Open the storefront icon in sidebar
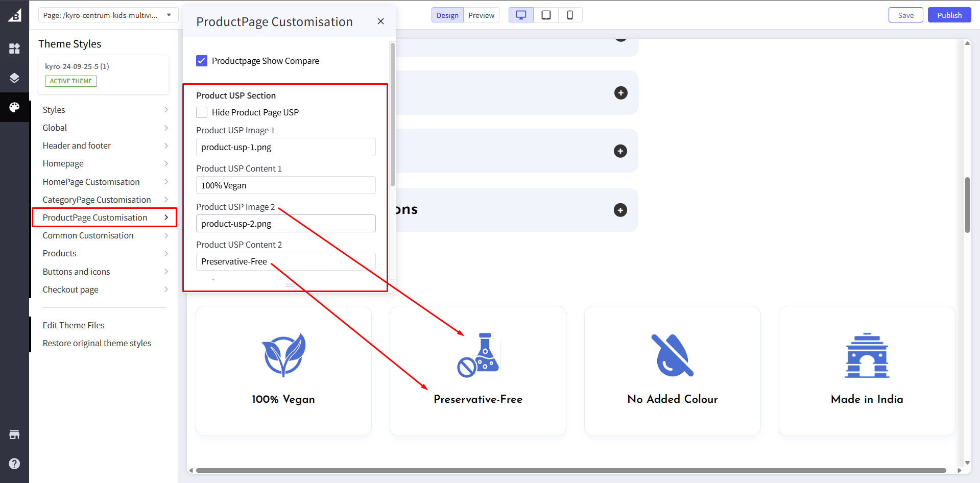Image resolution: width=980 pixels, height=483 pixels. pos(14,434)
